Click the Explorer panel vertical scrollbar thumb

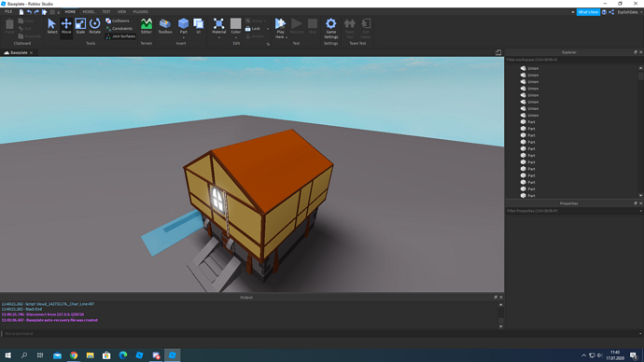click(640, 77)
